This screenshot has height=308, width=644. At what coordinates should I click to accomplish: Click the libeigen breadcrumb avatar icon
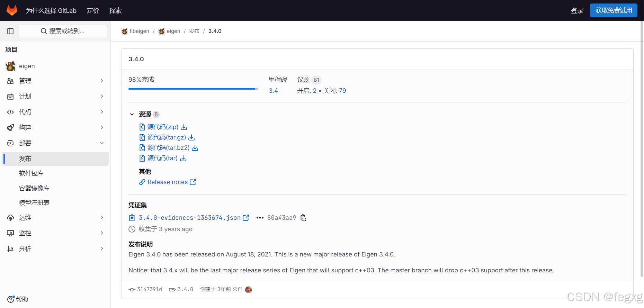point(125,31)
